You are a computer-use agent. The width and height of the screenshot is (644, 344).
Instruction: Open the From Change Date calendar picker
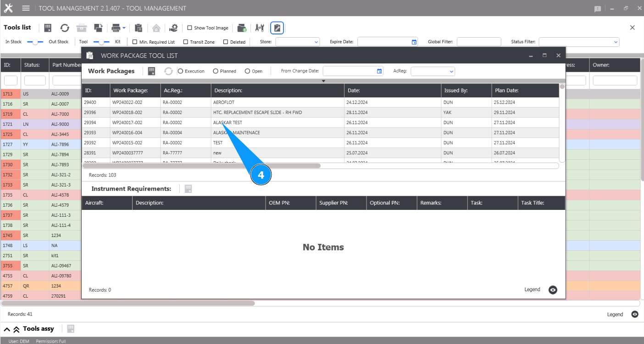(x=379, y=71)
